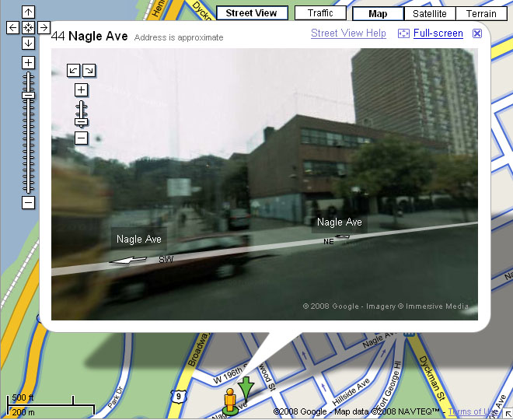The image size is (513, 420).
Task: Click the map scale bar
Action: (x=51, y=405)
